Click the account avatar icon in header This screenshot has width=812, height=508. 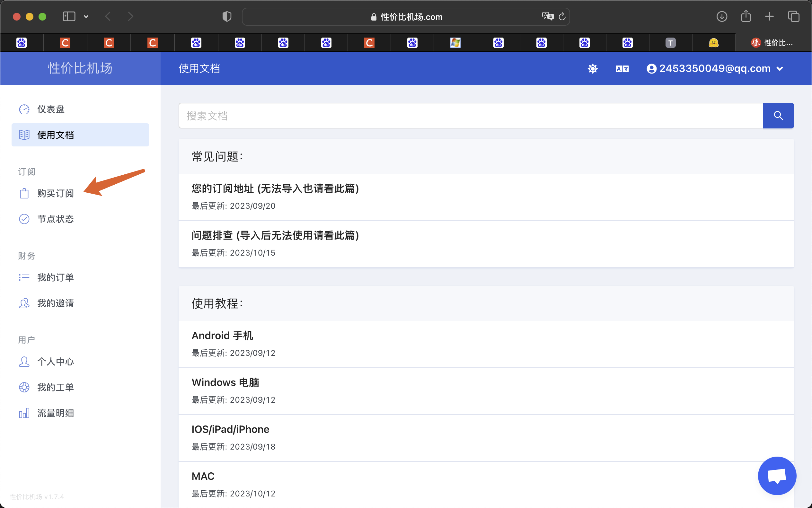pyautogui.click(x=651, y=69)
